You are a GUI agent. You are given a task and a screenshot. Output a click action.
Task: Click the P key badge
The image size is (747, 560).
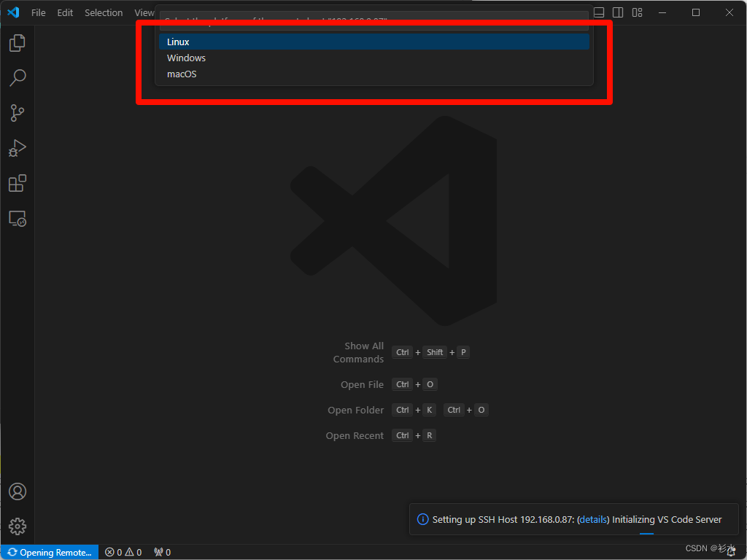pos(463,352)
